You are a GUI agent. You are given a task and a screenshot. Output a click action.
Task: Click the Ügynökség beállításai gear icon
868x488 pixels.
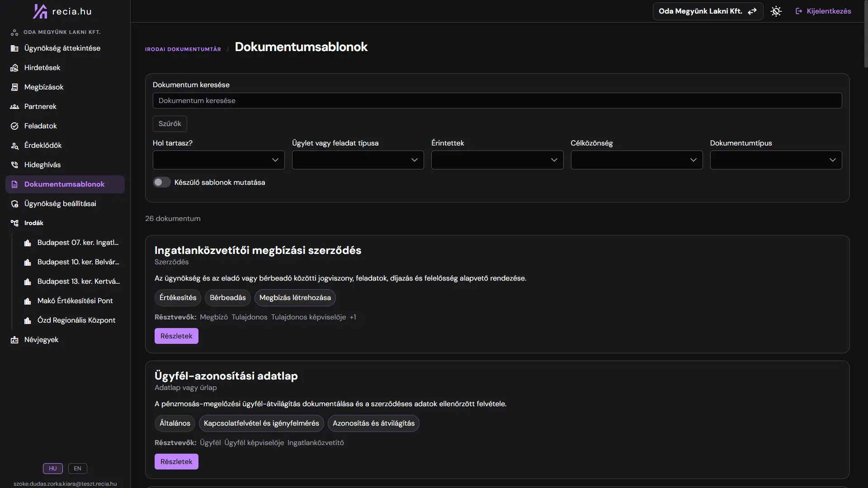pyautogui.click(x=14, y=204)
